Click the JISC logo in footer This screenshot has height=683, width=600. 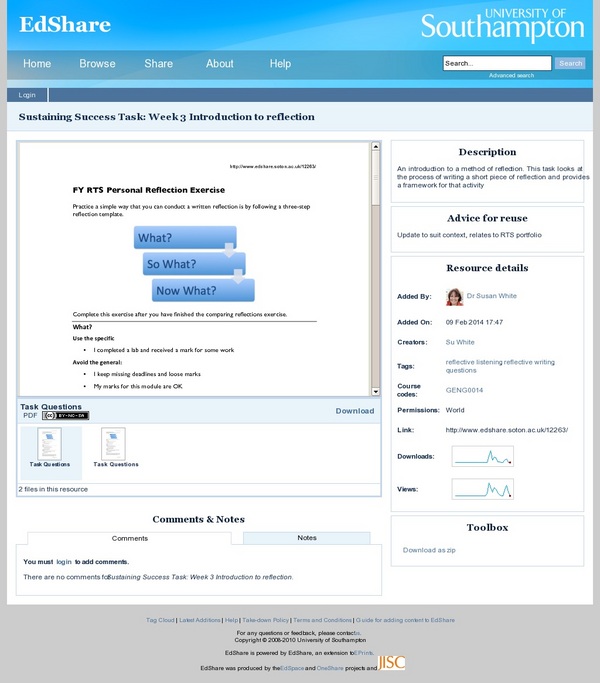(392, 663)
